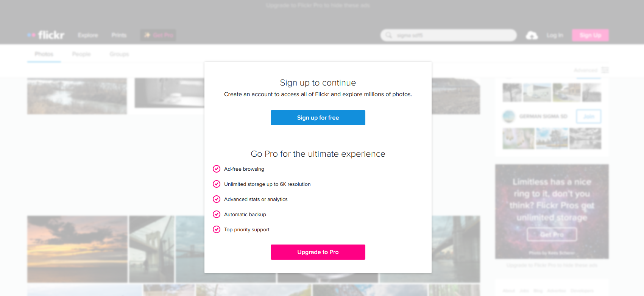Click the flickr logo in header

point(46,35)
